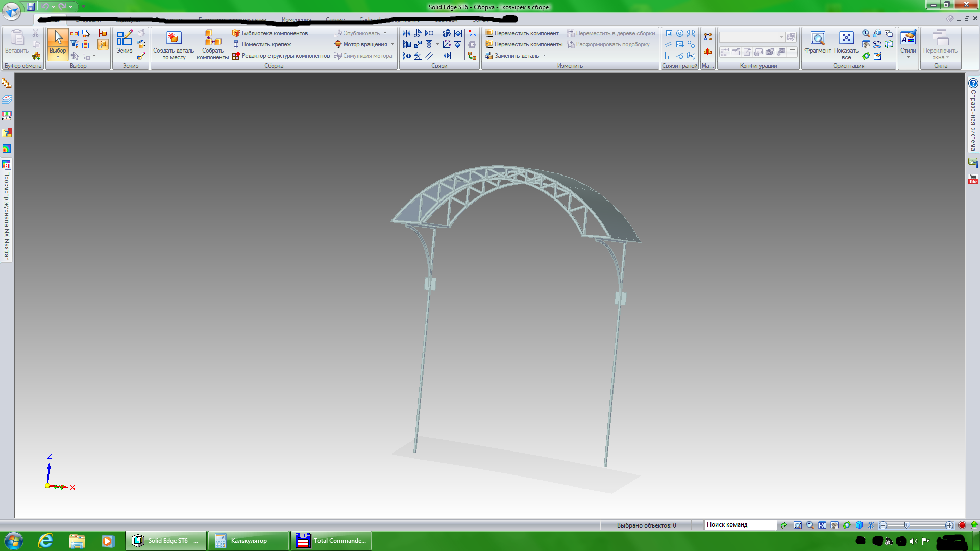Click the mate relationship icon in Связи

pyautogui.click(x=406, y=33)
